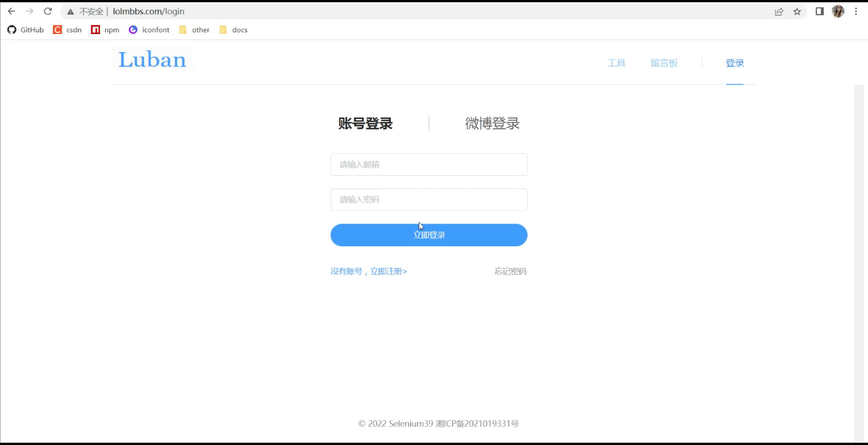Bookmark this page with the star icon

pos(796,11)
